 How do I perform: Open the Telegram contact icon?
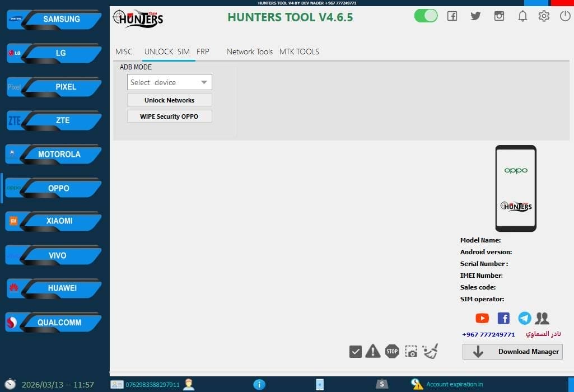524,318
